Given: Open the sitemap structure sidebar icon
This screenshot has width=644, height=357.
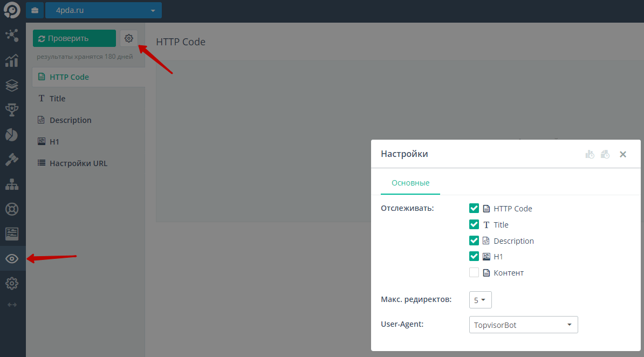Looking at the screenshot, I should (x=12, y=184).
